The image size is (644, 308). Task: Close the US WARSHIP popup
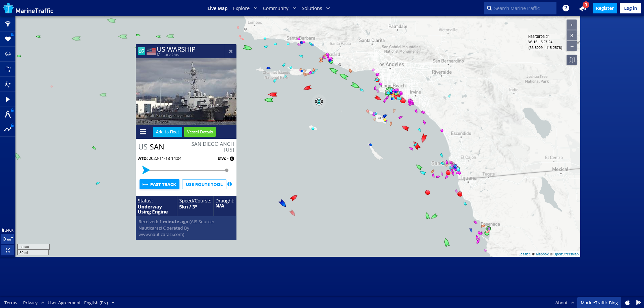click(231, 51)
